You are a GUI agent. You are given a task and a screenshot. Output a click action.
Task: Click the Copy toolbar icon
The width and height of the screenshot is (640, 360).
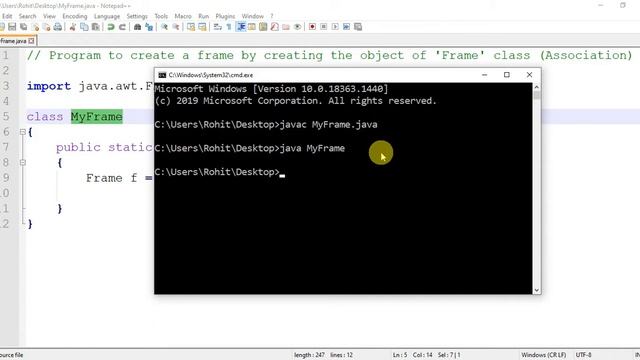[84, 27]
